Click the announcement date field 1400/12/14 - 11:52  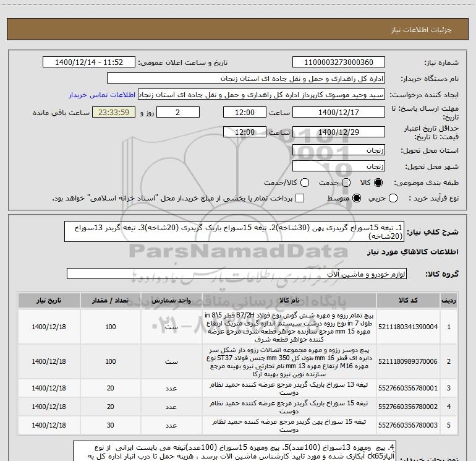89,62
